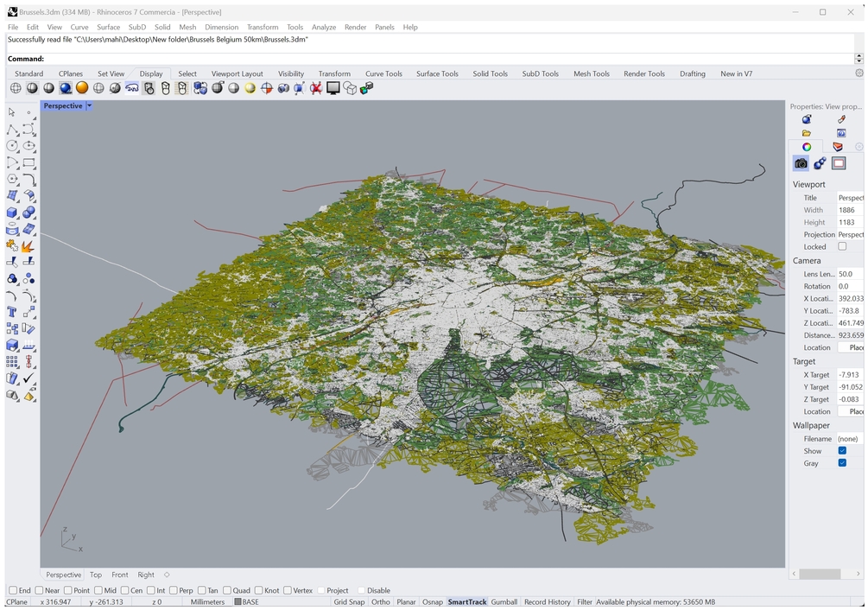868x610 pixels.
Task: Select the Box solid tool
Action: (x=12, y=213)
